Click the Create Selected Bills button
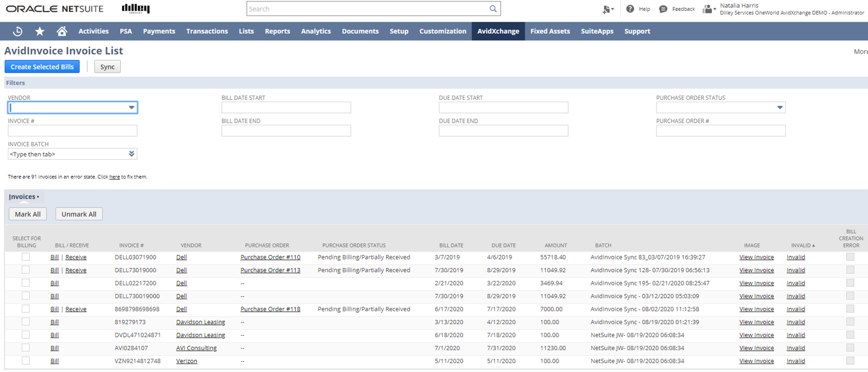This screenshot has height=372, width=868. pos(42,67)
